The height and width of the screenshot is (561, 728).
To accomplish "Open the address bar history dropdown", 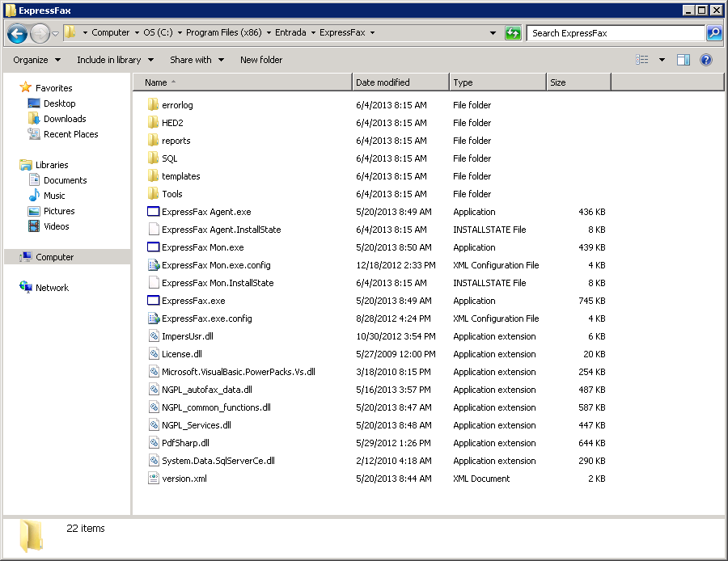I will pos(493,33).
